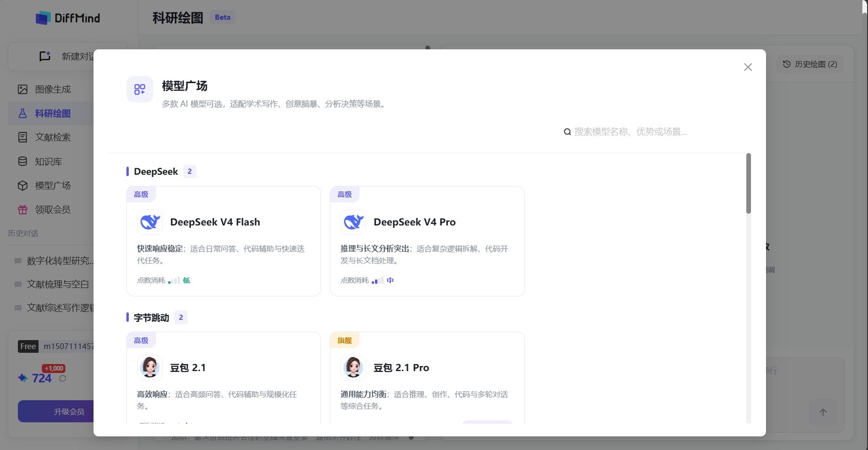Choose the 豆包 2.1 Pro model title
The image size is (868, 450).
point(401,368)
